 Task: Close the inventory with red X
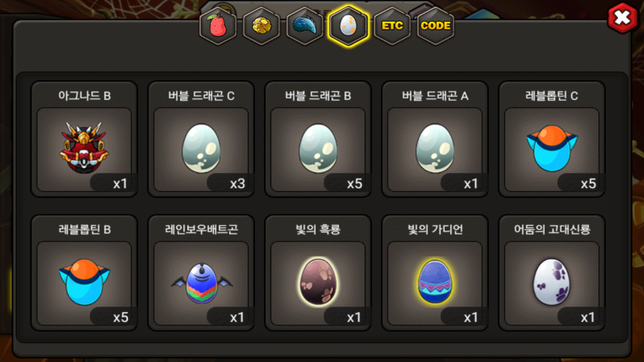pos(623,18)
